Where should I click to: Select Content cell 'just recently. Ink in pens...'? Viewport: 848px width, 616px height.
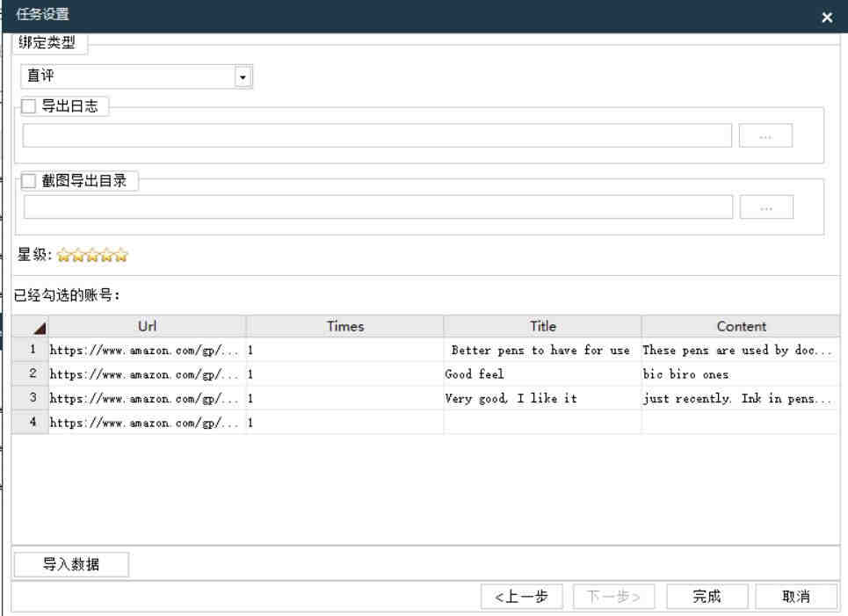coord(741,398)
